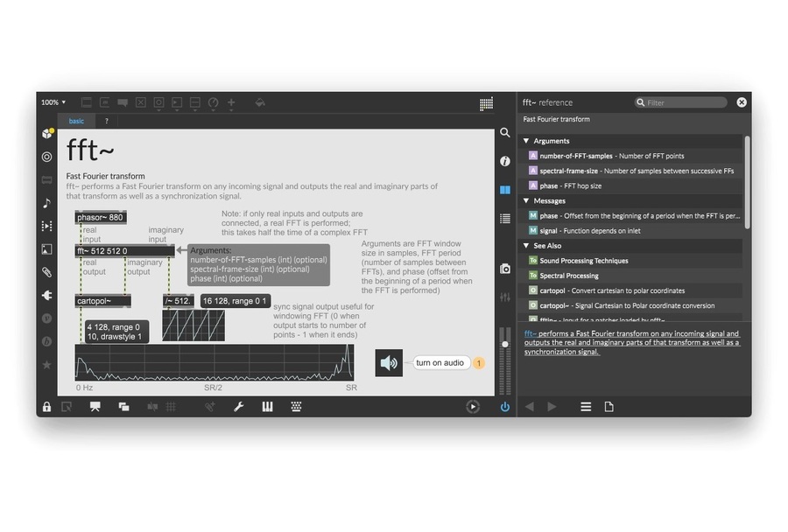This screenshot has width=788, height=532.
Task: Collapse the Messages section
Action: click(x=526, y=201)
